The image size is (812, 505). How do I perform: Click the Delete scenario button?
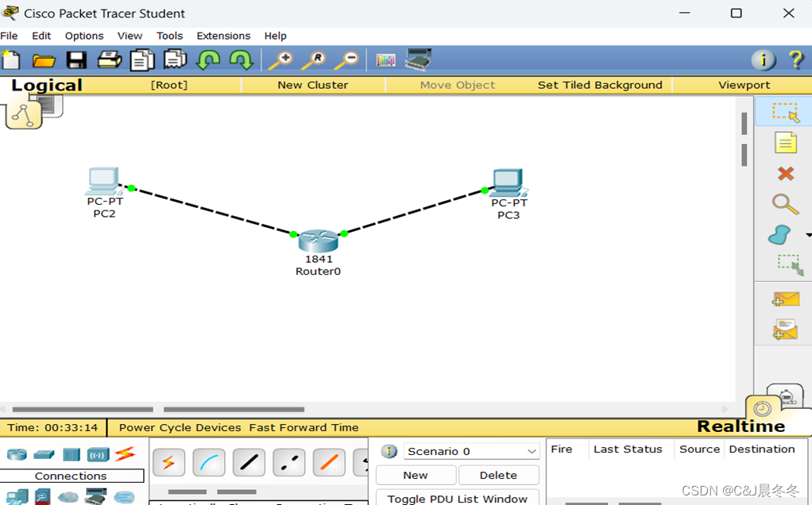pos(498,475)
